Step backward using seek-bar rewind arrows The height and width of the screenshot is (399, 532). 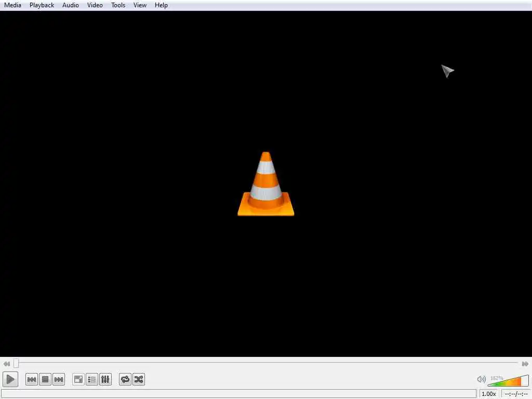(6, 364)
